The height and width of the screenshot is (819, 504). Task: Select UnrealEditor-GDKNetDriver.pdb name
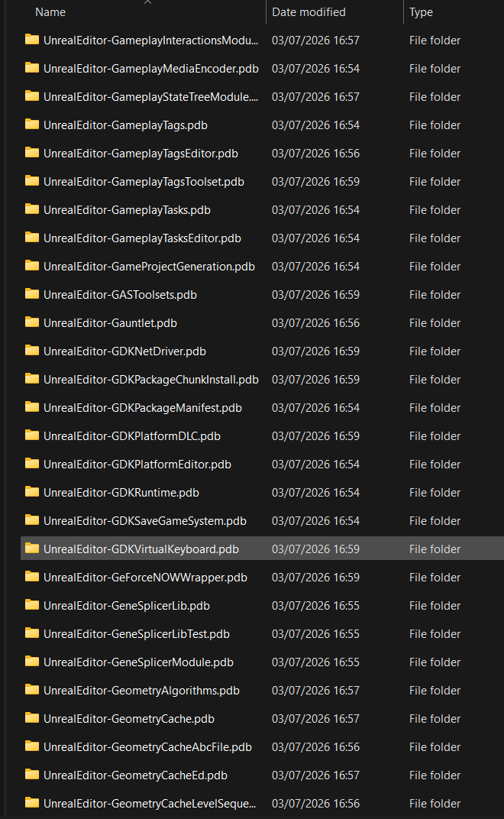point(124,351)
